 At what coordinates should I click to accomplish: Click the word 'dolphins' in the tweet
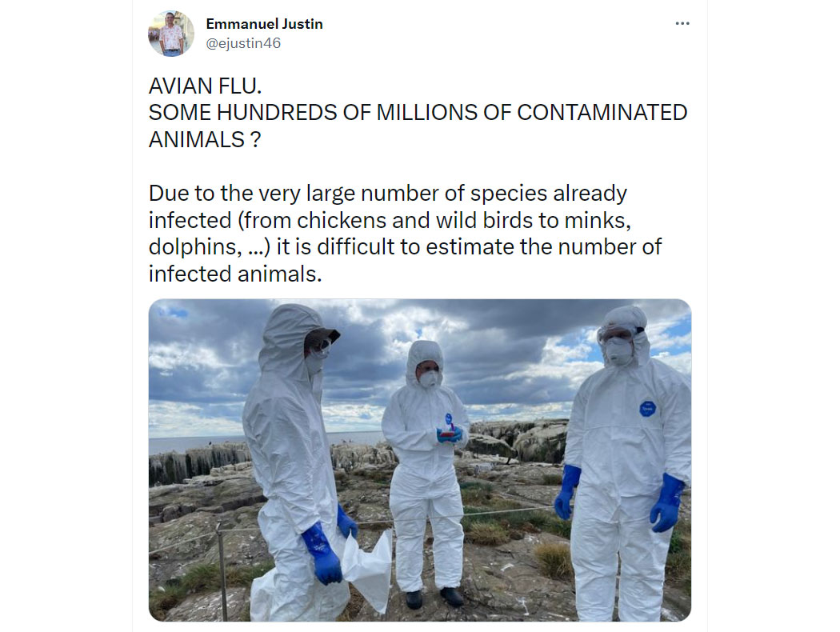(x=192, y=247)
